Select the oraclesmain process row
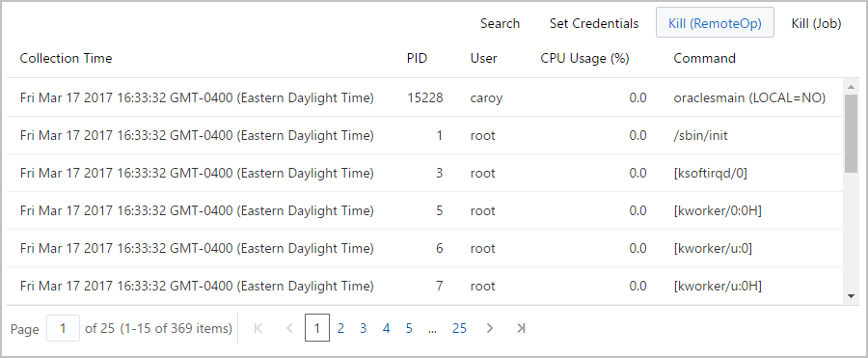Image resolution: width=868 pixels, height=358 pixels. click(425, 98)
